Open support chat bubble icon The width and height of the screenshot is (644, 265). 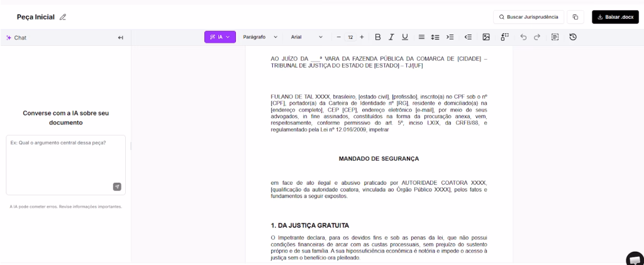(635, 260)
